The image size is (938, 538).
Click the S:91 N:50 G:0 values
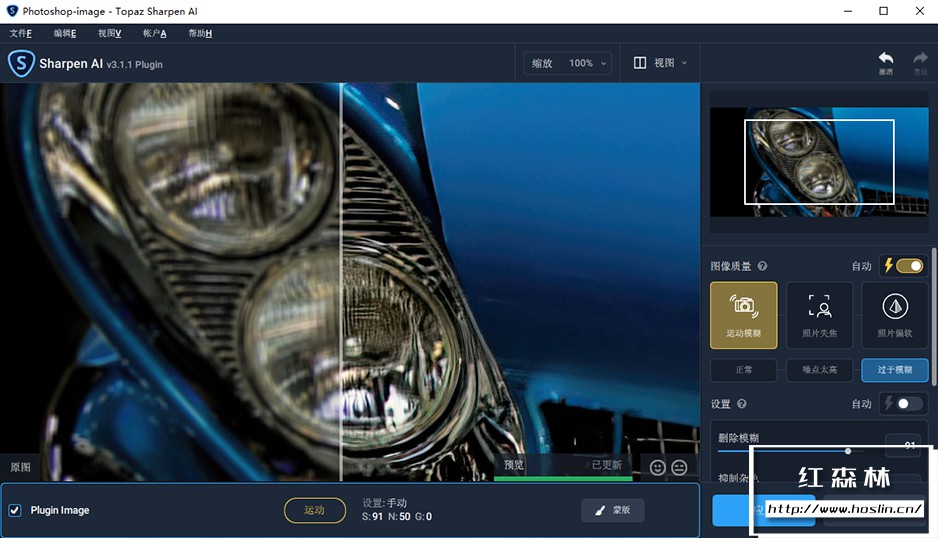tap(397, 516)
